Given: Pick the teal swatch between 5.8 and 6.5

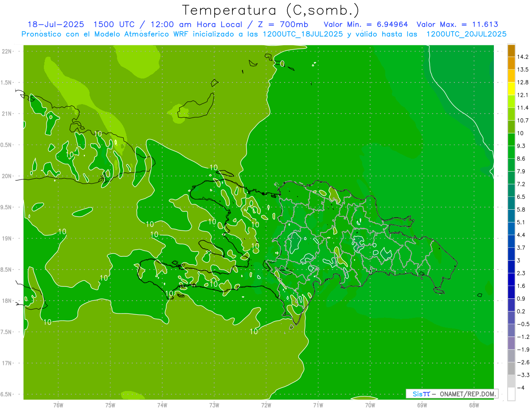Looking at the screenshot, I should click(511, 203).
